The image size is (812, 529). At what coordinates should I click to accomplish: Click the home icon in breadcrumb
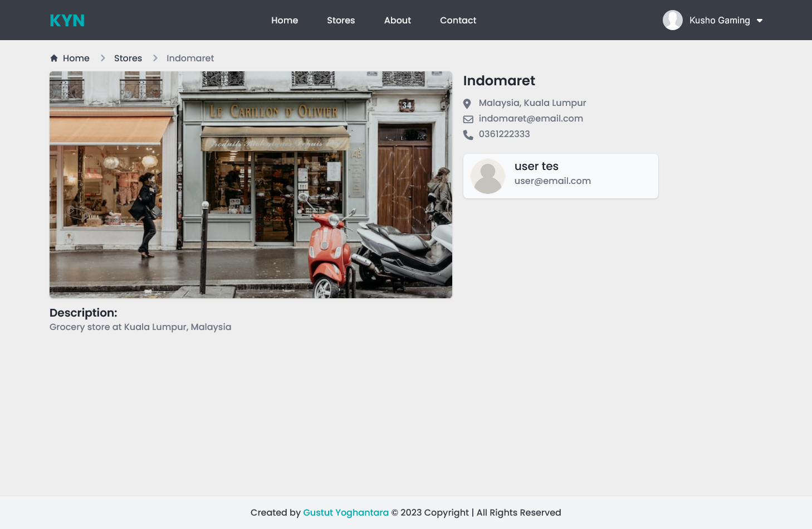tap(54, 58)
